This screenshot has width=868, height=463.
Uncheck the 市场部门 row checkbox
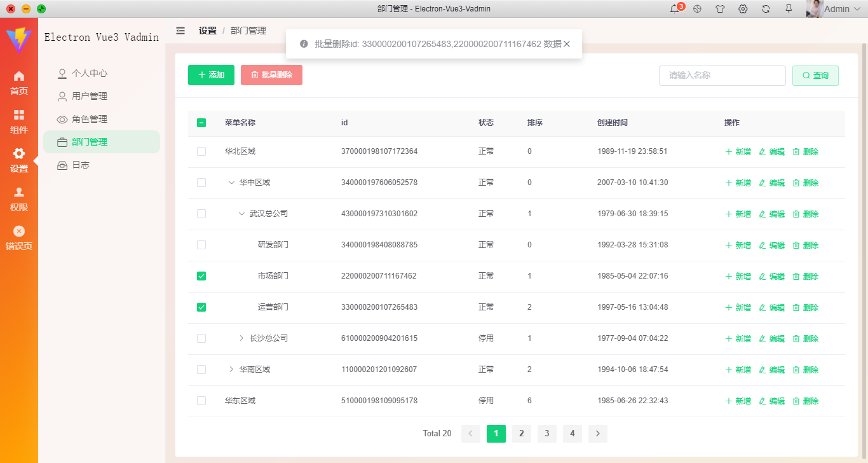coord(201,276)
